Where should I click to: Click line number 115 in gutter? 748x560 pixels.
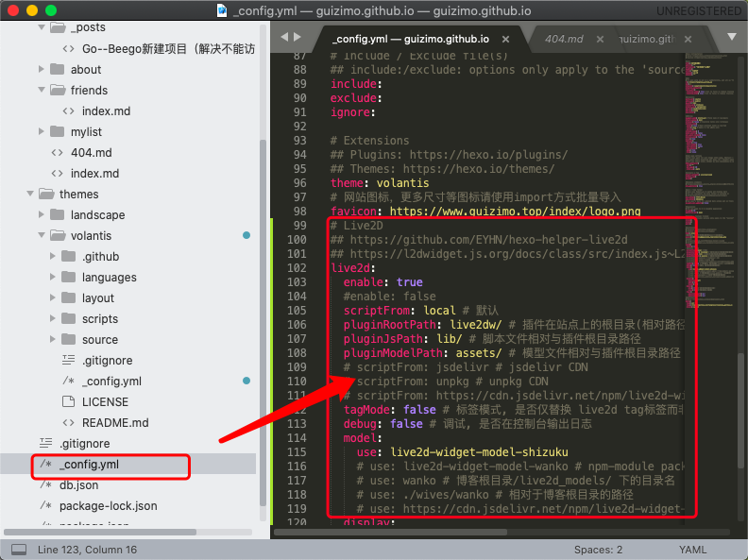297,451
